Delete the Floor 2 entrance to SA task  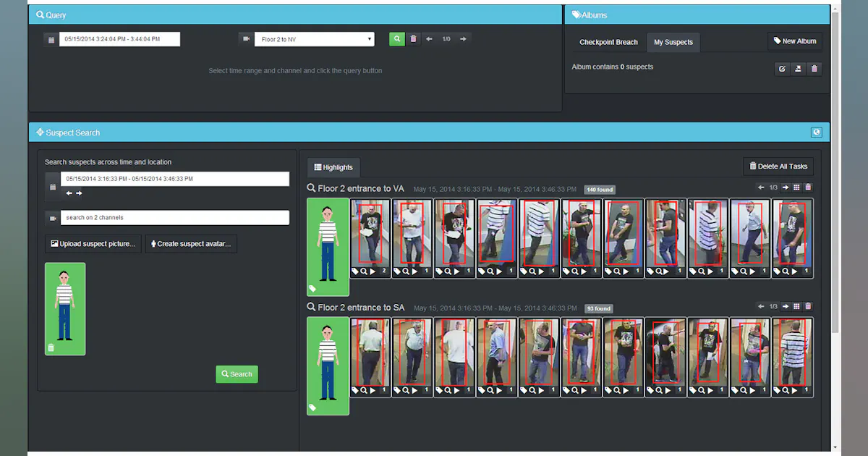808,306
